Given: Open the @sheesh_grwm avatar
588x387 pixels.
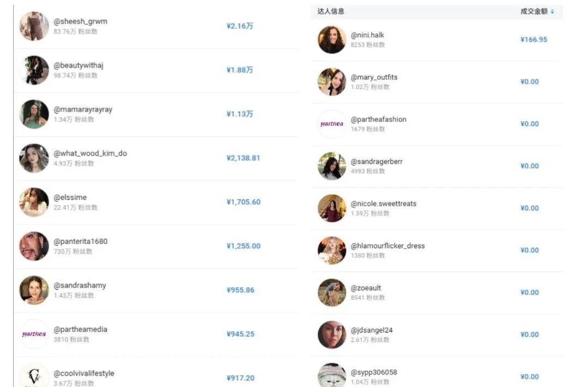Looking at the screenshot, I should click(34, 26).
